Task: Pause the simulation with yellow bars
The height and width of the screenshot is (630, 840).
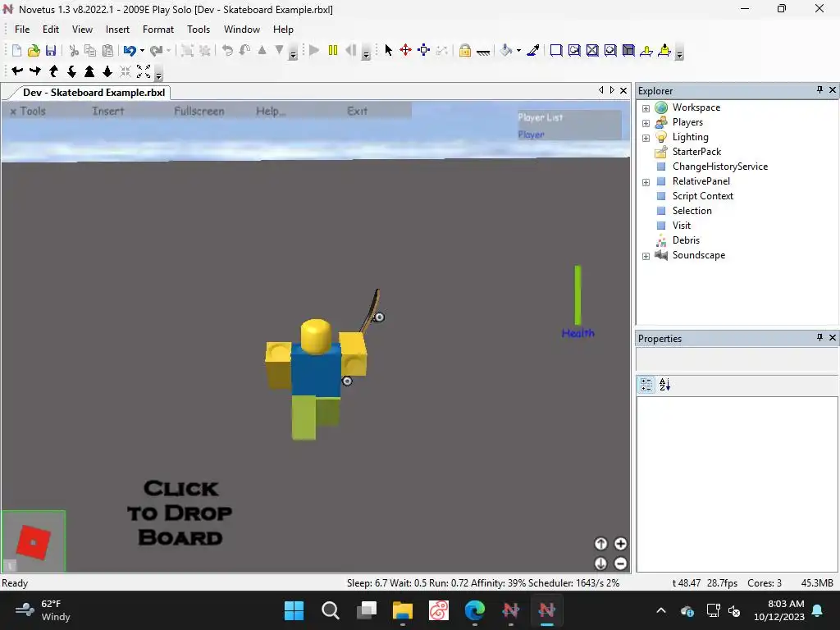Action: tap(333, 50)
